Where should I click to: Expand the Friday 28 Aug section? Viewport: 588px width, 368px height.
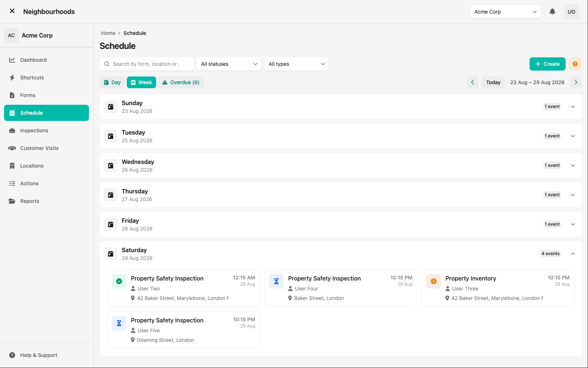573,224
